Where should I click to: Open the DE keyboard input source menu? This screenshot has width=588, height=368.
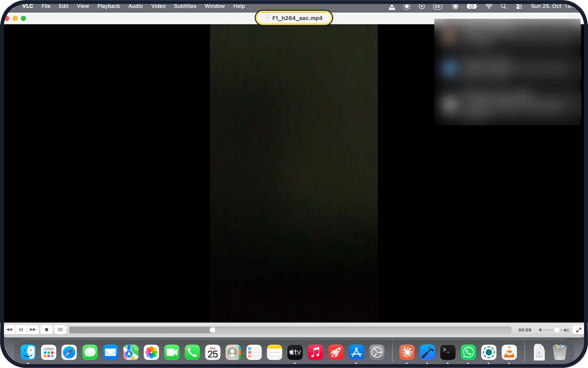tap(437, 6)
